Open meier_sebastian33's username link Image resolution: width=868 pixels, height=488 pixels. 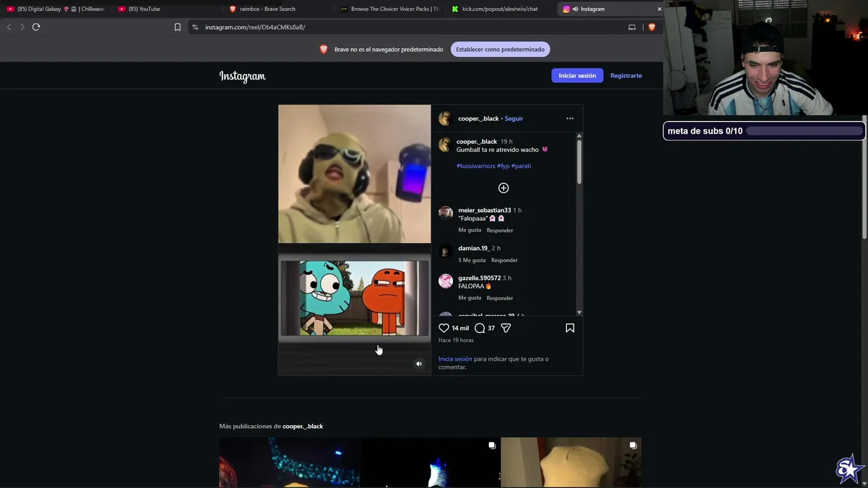pyautogui.click(x=484, y=211)
